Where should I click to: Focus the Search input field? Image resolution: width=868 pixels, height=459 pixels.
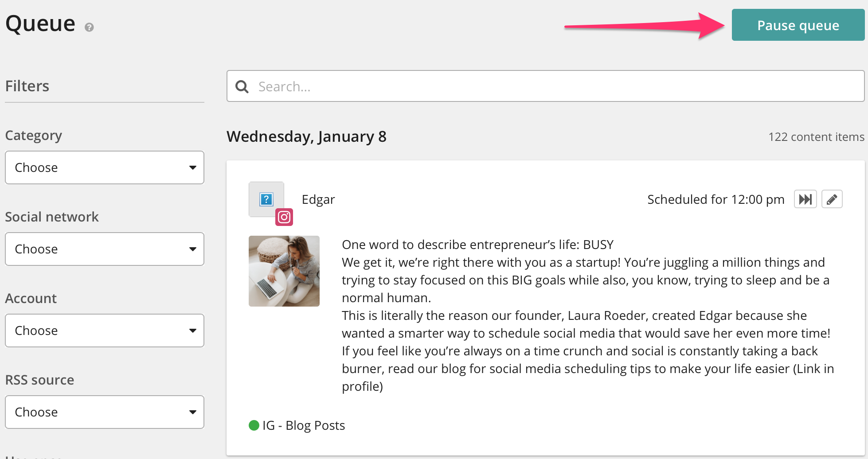pos(554,86)
